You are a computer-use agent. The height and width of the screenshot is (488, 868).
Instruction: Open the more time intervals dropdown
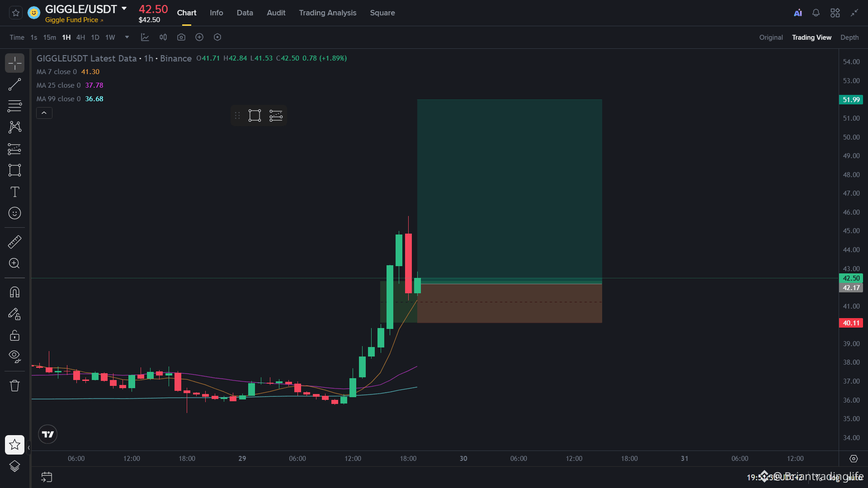coord(127,38)
